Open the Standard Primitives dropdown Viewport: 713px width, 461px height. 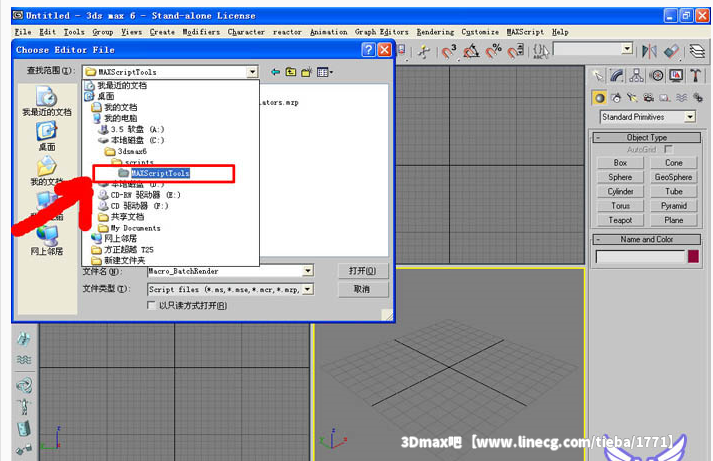pos(690,117)
